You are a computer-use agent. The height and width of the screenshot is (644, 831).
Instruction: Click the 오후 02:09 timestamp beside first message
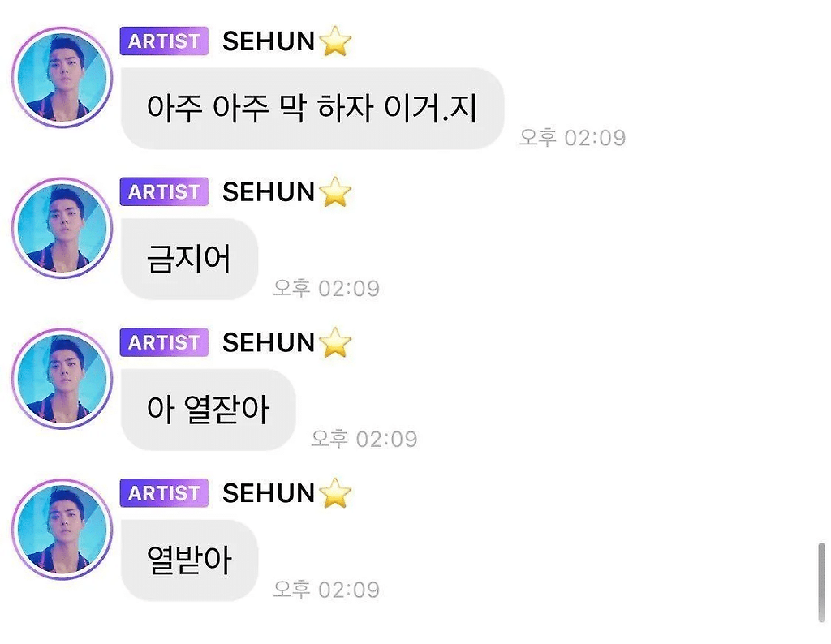(x=572, y=138)
